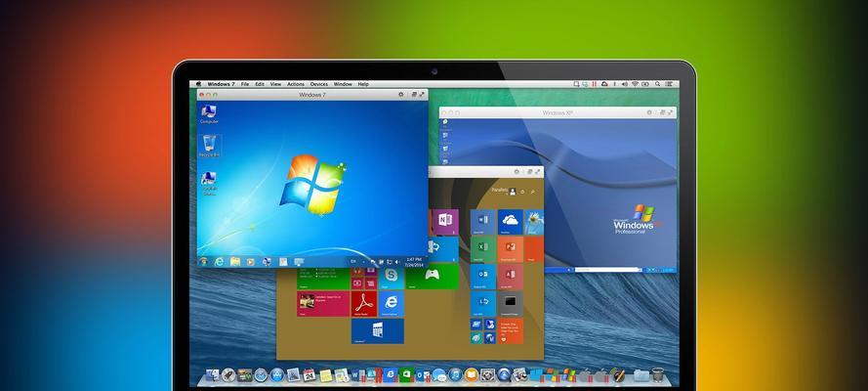This screenshot has height=391, width=868.
Task: Click the Windows XP window title
Action: (x=558, y=113)
